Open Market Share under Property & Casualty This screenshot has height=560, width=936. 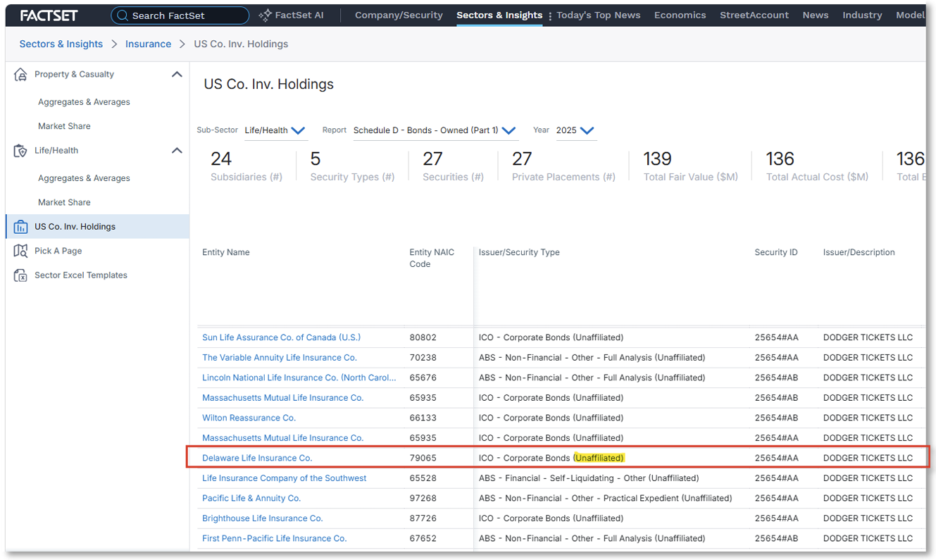tap(64, 126)
